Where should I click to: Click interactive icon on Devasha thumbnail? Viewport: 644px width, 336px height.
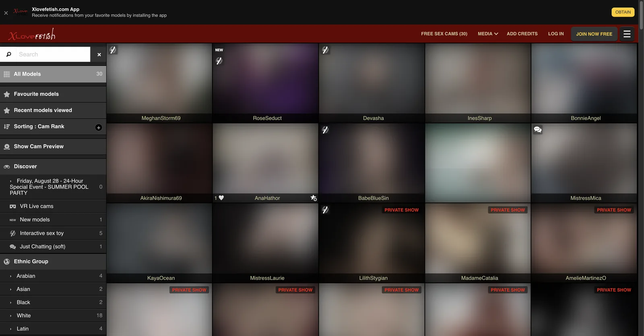tap(325, 50)
